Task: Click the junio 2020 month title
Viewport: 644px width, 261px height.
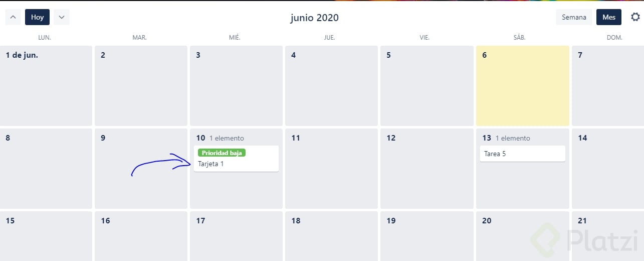Action: pos(315,18)
